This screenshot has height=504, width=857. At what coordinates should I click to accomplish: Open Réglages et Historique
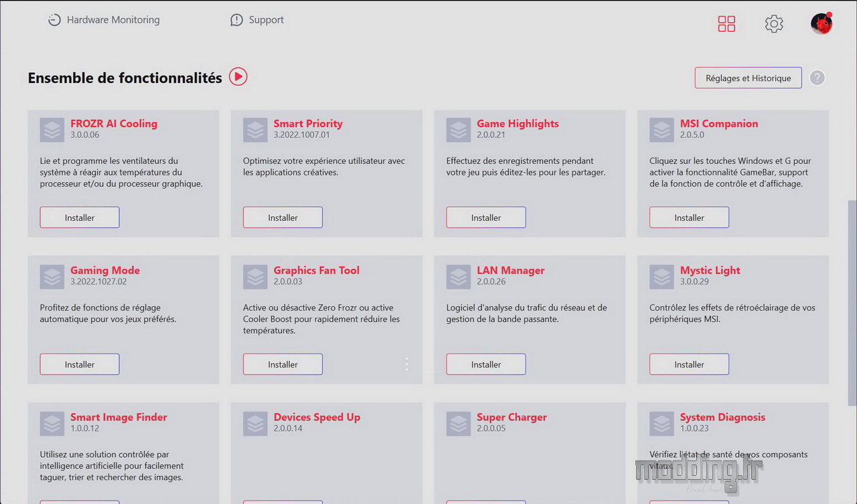[749, 78]
